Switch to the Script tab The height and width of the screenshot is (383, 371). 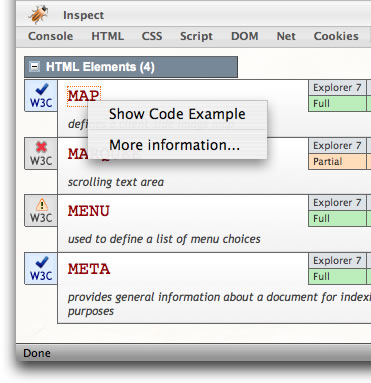click(196, 36)
